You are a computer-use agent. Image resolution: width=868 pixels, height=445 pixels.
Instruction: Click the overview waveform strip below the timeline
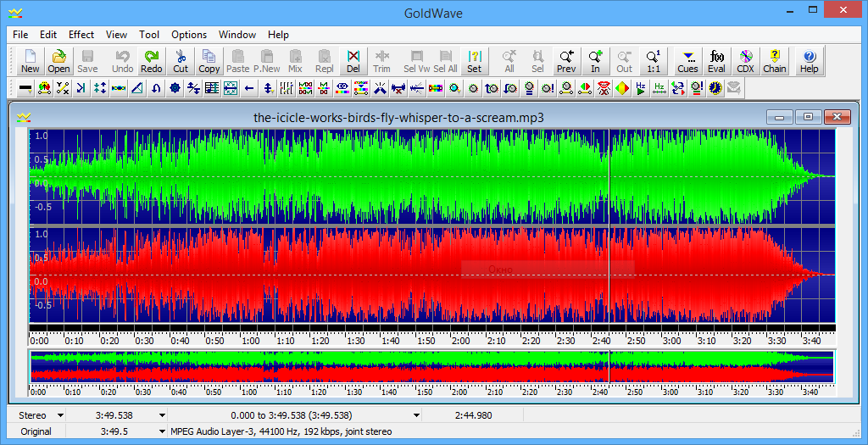(431, 367)
